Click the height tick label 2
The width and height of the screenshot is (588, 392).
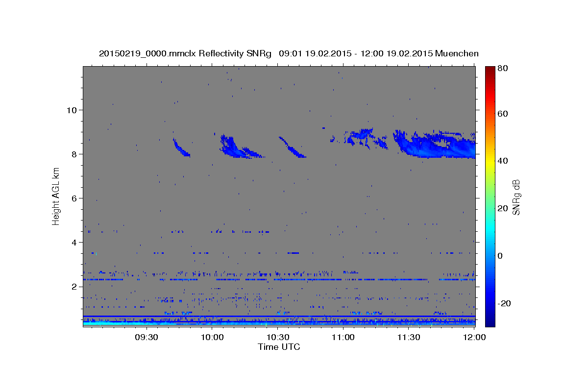(75, 287)
